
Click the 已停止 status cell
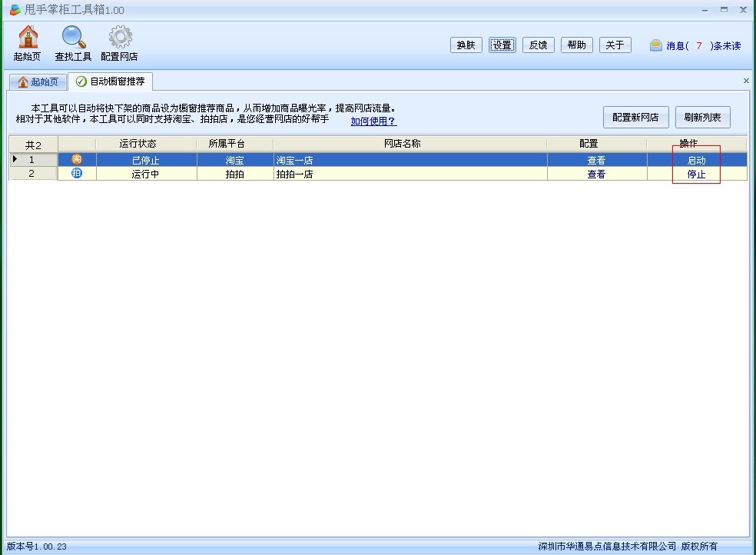point(146,160)
